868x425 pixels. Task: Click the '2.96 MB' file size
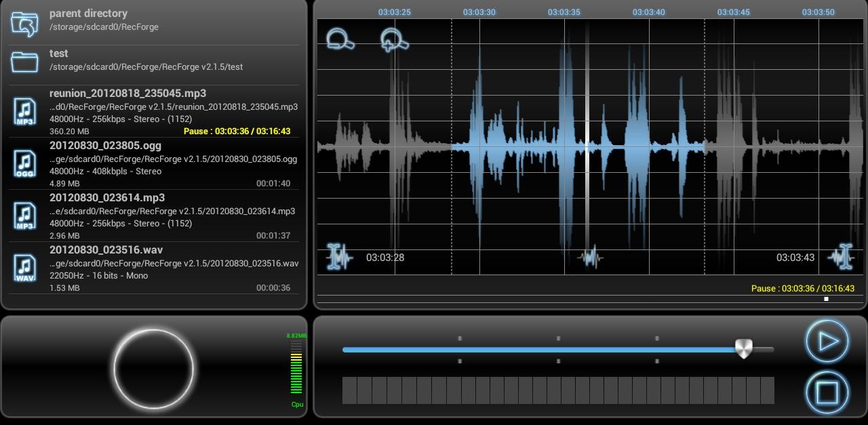[x=64, y=236]
